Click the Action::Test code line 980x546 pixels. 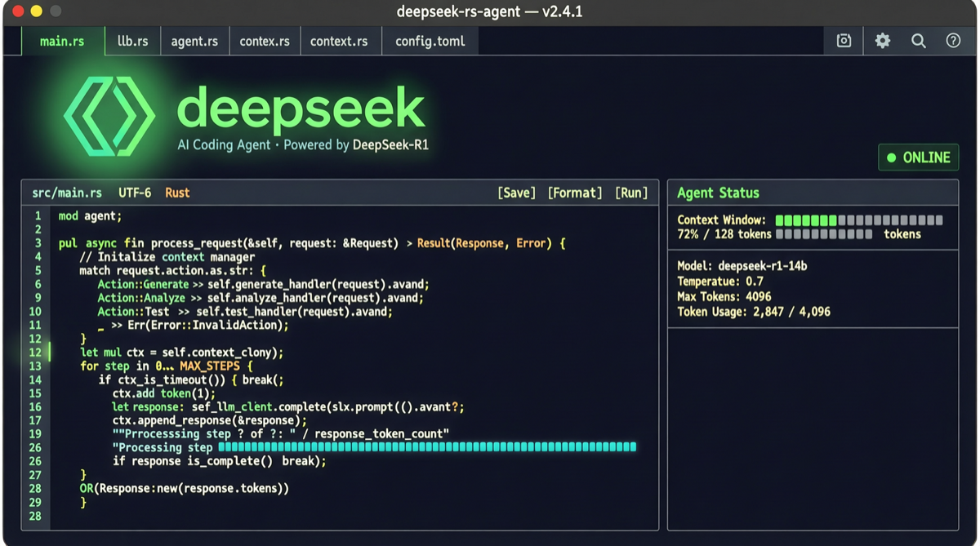245,312
